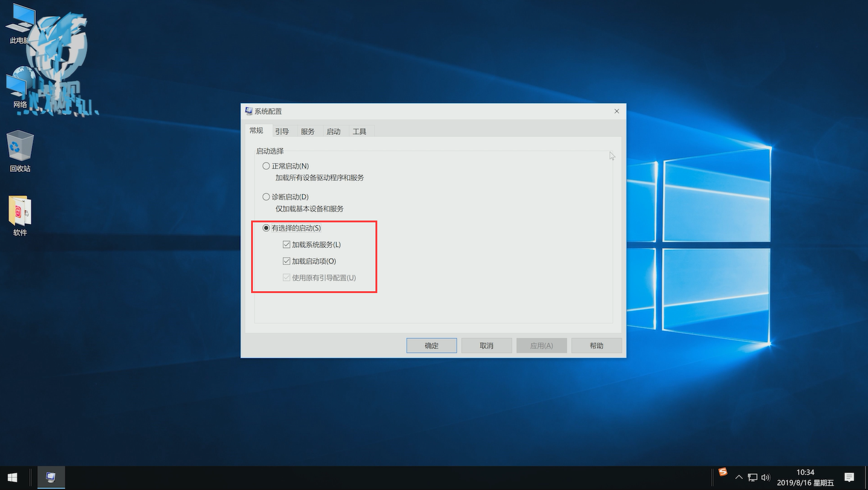Click the 系统配置 icon on the taskbar

pyautogui.click(x=51, y=477)
